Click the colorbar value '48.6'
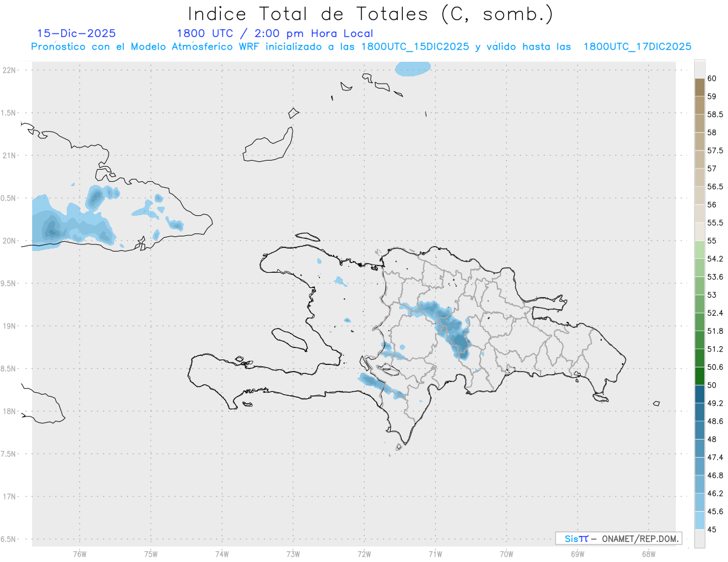The height and width of the screenshot is (562, 728). click(x=715, y=421)
